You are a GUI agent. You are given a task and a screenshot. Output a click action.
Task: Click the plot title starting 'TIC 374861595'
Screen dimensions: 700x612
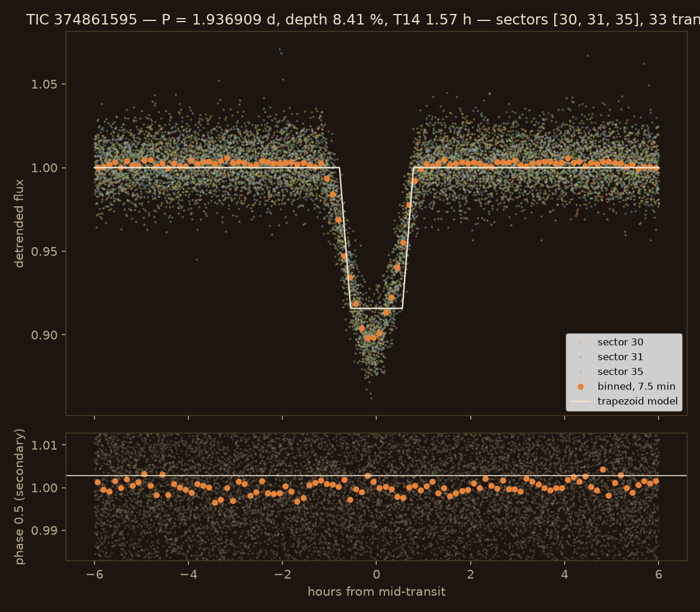coord(363,20)
